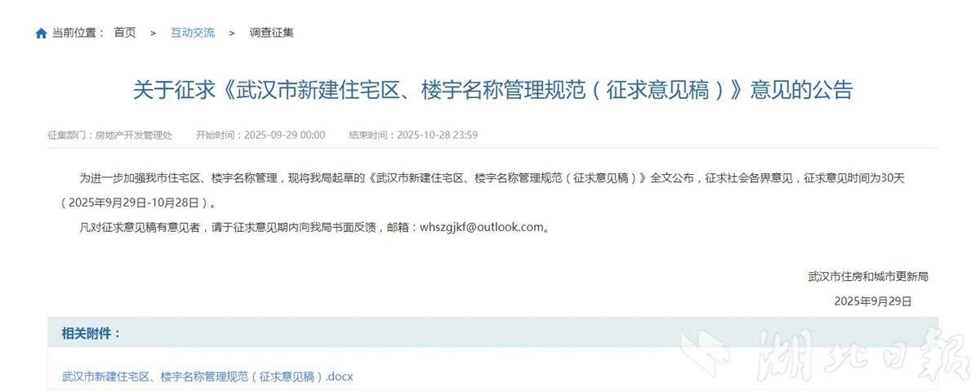The height and width of the screenshot is (392, 980).
Task: Select the 征集部门 房地产开发管理处 text
Action: 110,135
